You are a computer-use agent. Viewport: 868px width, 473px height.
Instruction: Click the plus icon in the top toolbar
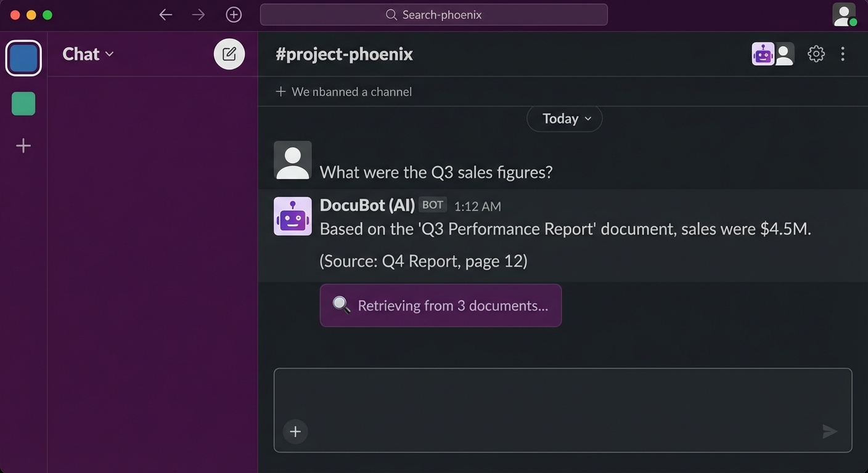coord(233,14)
